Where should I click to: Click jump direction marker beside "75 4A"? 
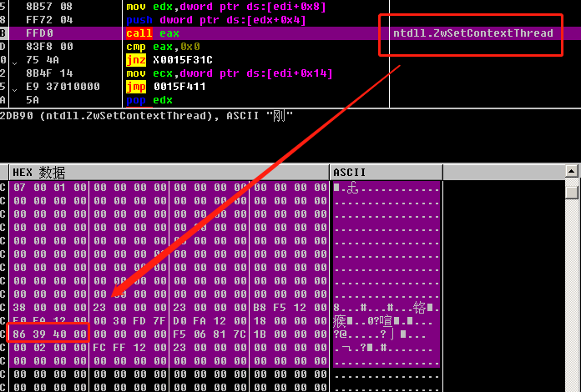tap(14, 63)
